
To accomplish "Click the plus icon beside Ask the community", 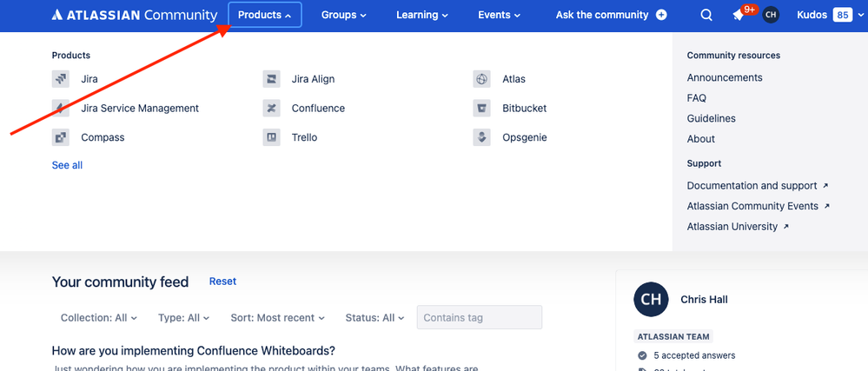I will pyautogui.click(x=661, y=15).
